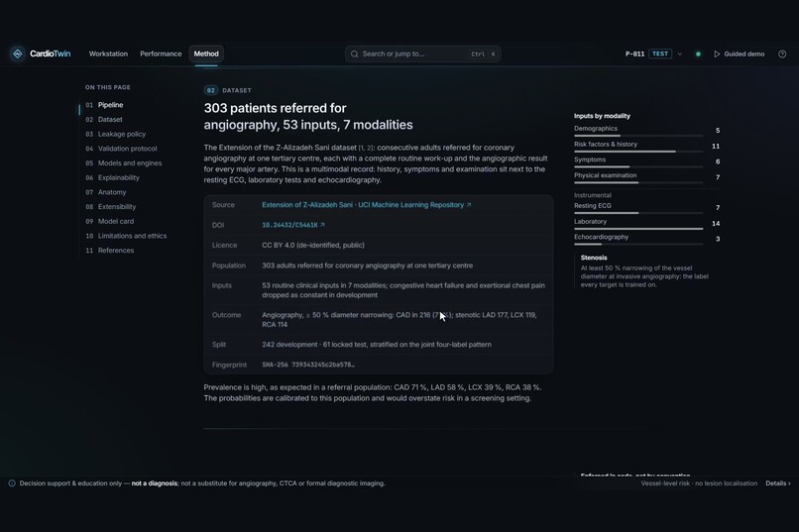Select the Echocardiography row
This screenshot has height=532, width=799.
(x=647, y=239)
